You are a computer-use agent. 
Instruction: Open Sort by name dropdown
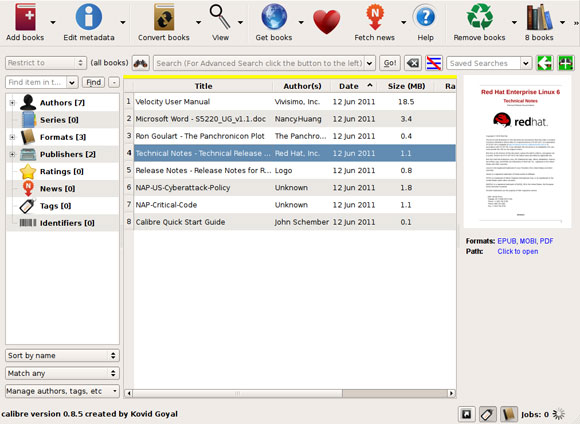pyautogui.click(x=62, y=356)
